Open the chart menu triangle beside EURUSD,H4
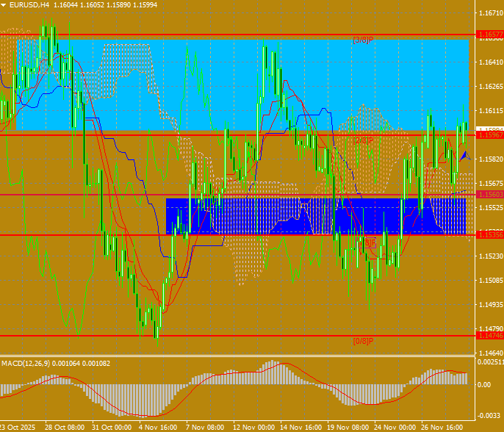Screen dimensions: 504x432 pos(4,5)
